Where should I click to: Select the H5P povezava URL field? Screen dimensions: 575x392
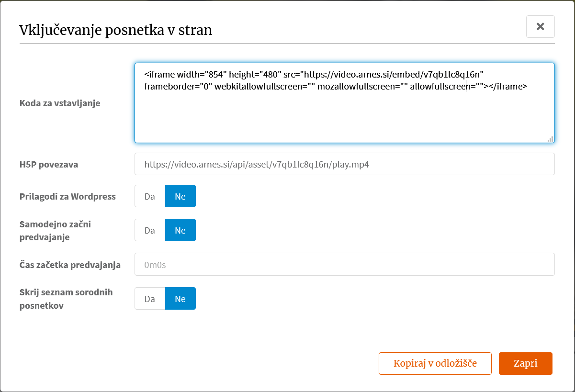pos(345,164)
